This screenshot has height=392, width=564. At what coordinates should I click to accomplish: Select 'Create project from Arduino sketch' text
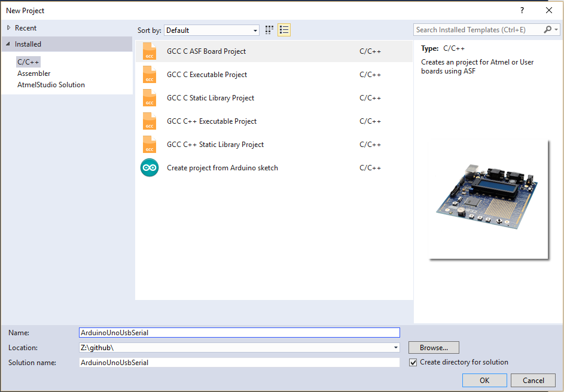click(222, 168)
